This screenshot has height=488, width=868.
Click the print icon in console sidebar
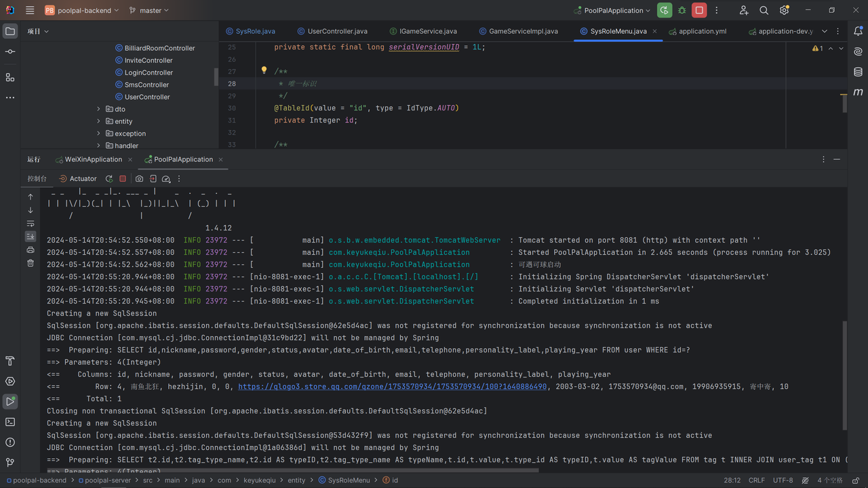pos(31,249)
